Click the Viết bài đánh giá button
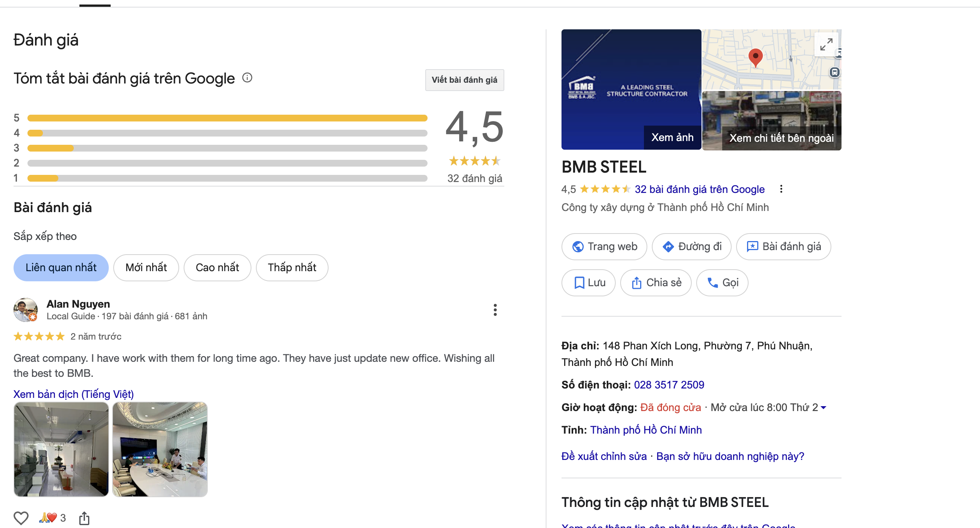Screen dimensions: 980x528 [464, 80]
